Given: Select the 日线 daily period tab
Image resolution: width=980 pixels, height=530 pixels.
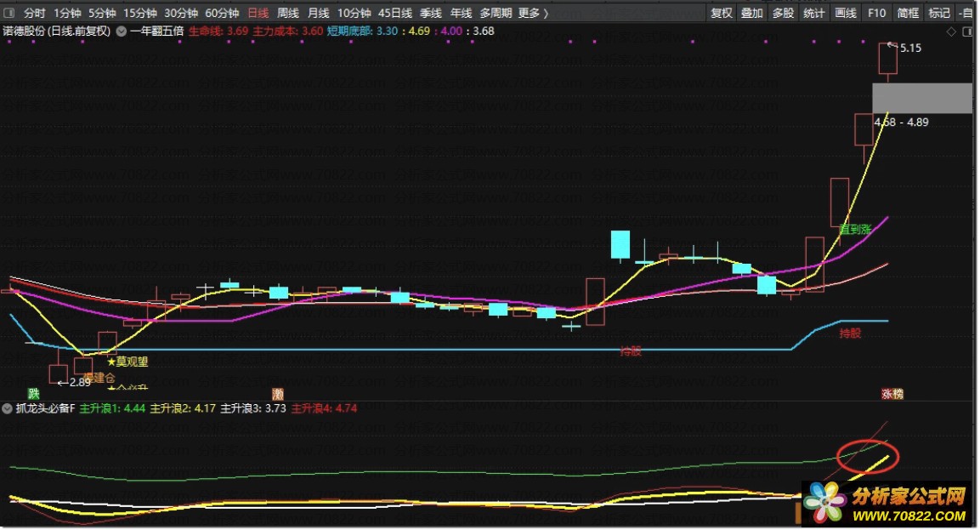Looking at the screenshot, I should [x=258, y=13].
